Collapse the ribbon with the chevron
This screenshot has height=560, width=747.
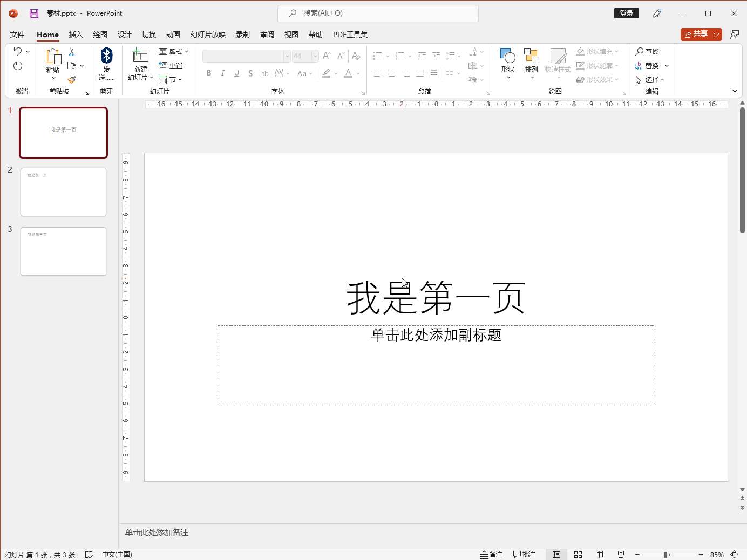[x=735, y=91]
